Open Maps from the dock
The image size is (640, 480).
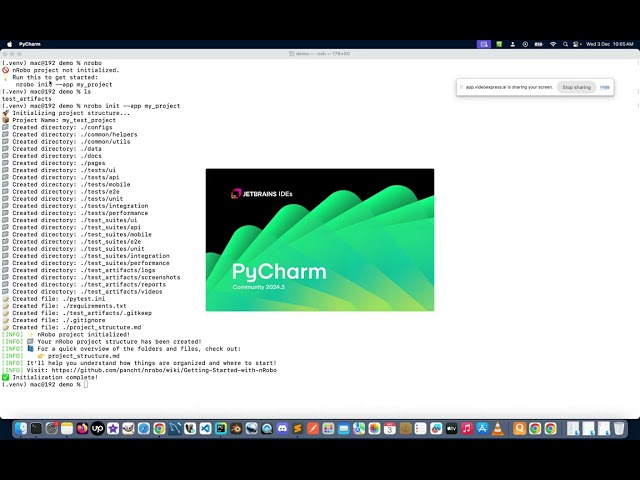click(359, 429)
